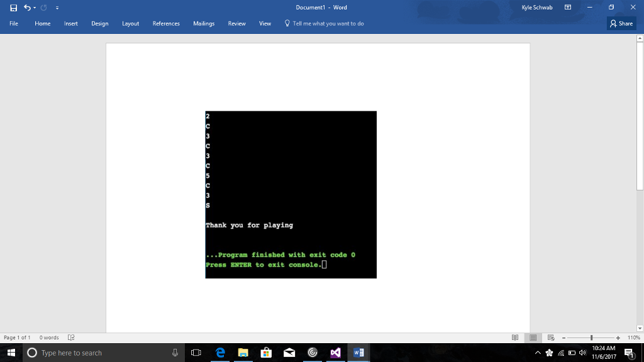Screen dimensions: 644x362
Task: Open the Quick Access Toolbar customization dropdown
Action: (x=57, y=8)
